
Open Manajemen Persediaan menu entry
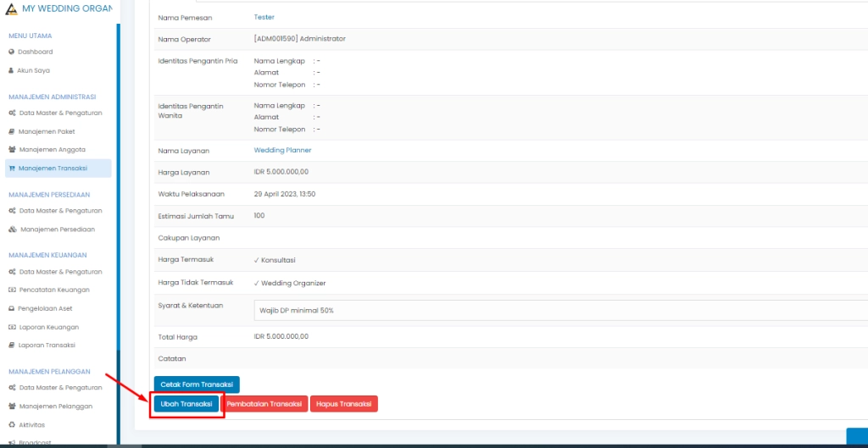(x=58, y=230)
